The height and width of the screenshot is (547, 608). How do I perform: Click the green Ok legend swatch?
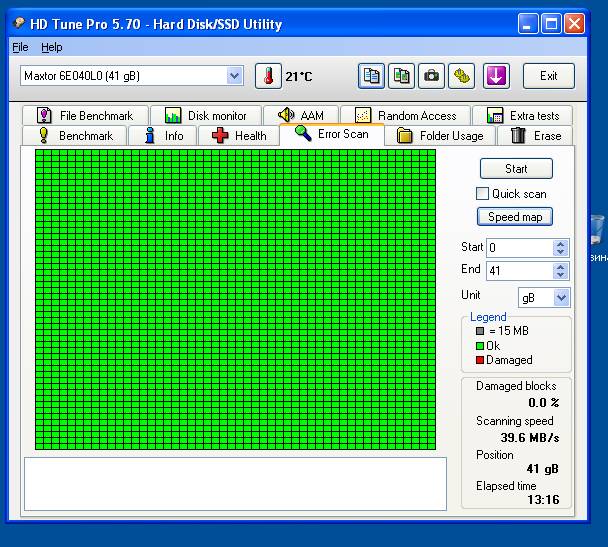point(480,345)
